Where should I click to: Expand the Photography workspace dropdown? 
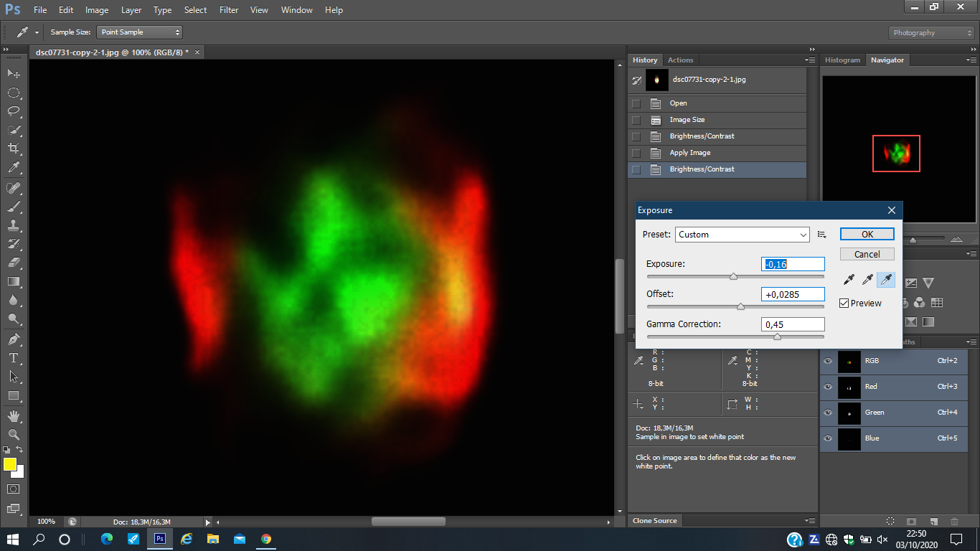pyautogui.click(x=930, y=33)
